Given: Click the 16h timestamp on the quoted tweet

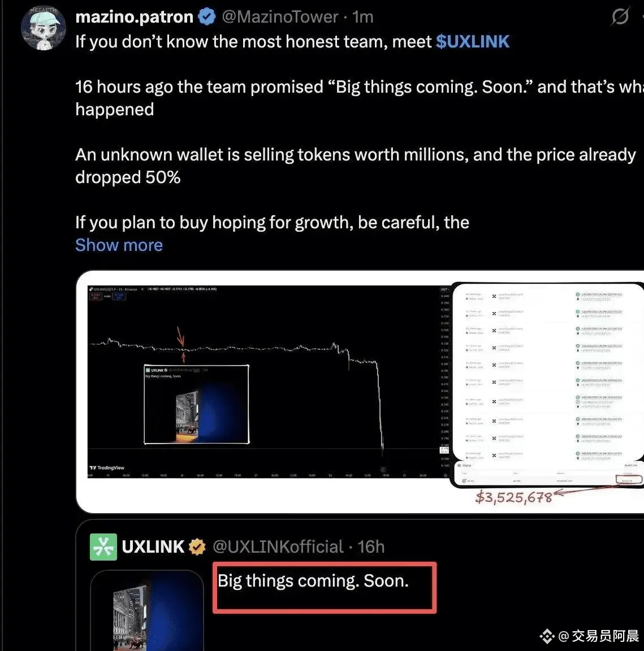Looking at the screenshot, I should 371,547.
